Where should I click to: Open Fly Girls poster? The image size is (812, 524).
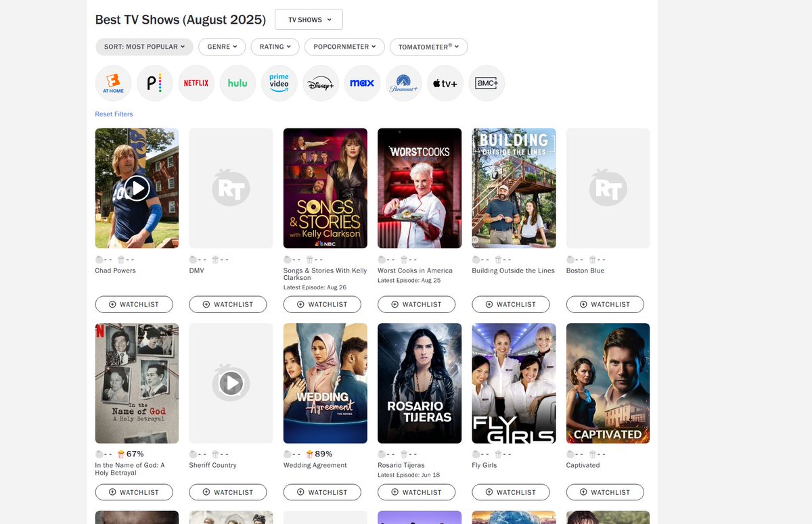(x=514, y=383)
